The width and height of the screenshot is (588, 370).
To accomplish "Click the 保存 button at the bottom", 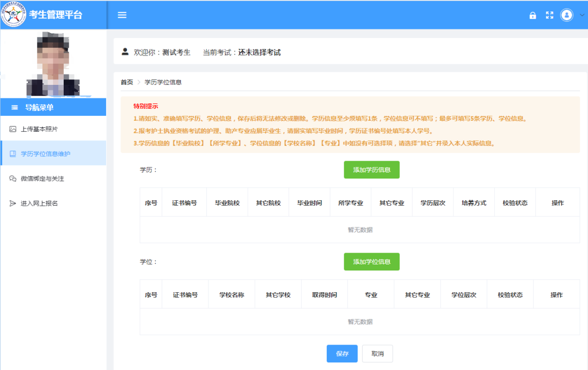I will coord(342,353).
